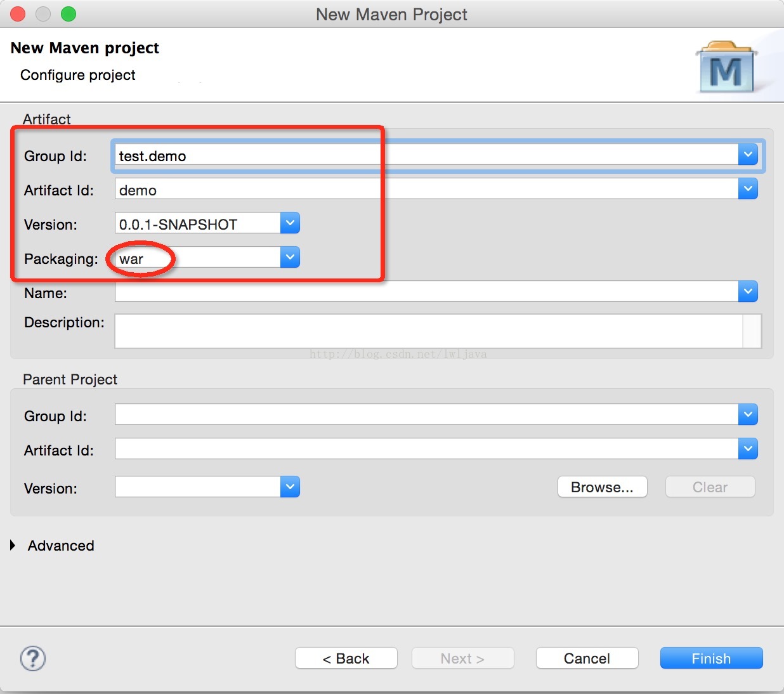Screen dimensions: 784x694
Task: Click the Description area scrollbar
Action: [x=752, y=331]
